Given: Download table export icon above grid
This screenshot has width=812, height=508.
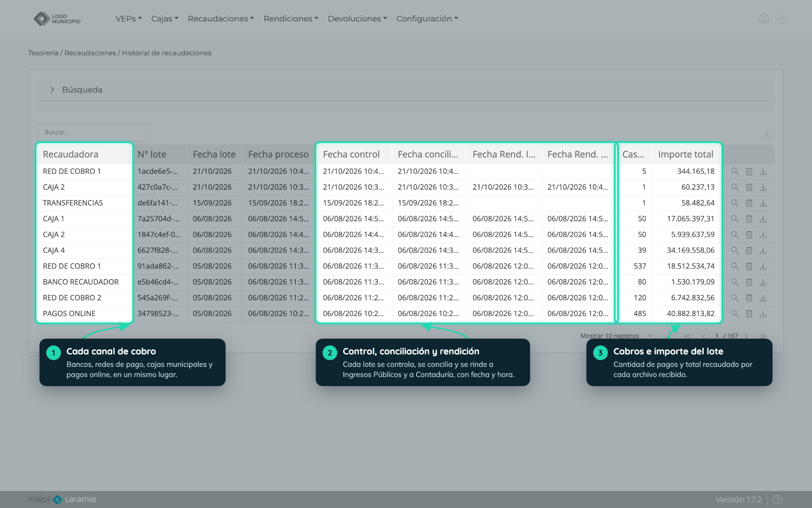Looking at the screenshot, I should 767,134.
